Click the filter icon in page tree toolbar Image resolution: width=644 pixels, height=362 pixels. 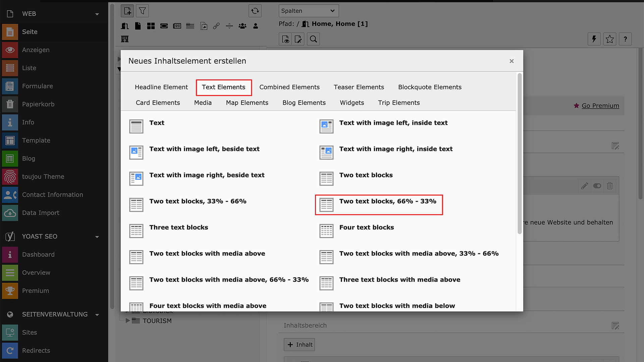pos(142,11)
